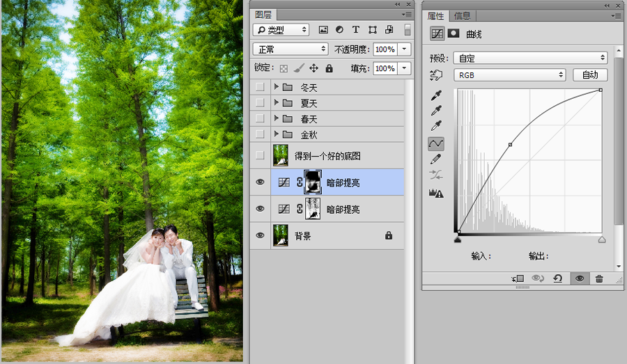Click the 自动 auto-adjust button
627x364 pixels.
590,75
